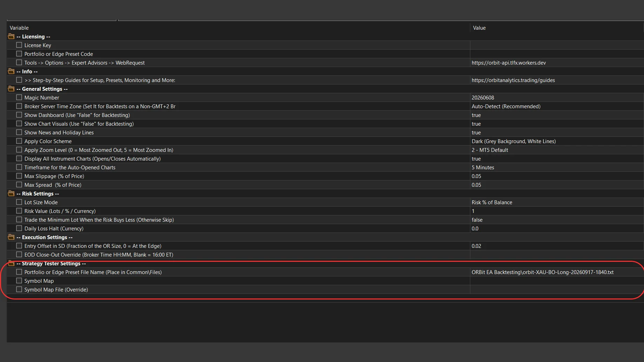Tick the Magic Number checkbox
The image size is (644, 362).
tap(19, 97)
